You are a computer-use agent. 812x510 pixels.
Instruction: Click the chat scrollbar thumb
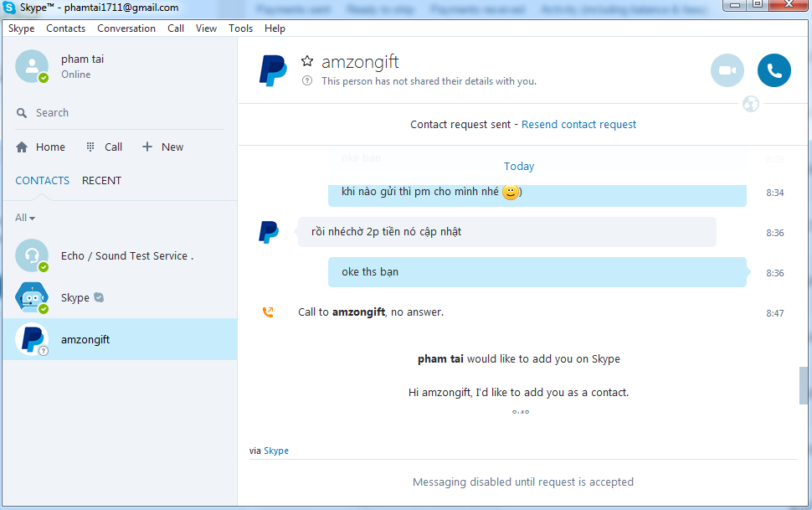803,385
